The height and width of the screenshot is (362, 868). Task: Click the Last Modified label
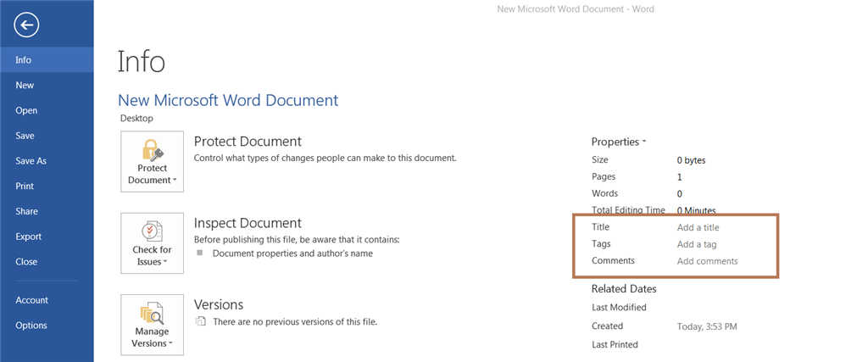[619, 307]
